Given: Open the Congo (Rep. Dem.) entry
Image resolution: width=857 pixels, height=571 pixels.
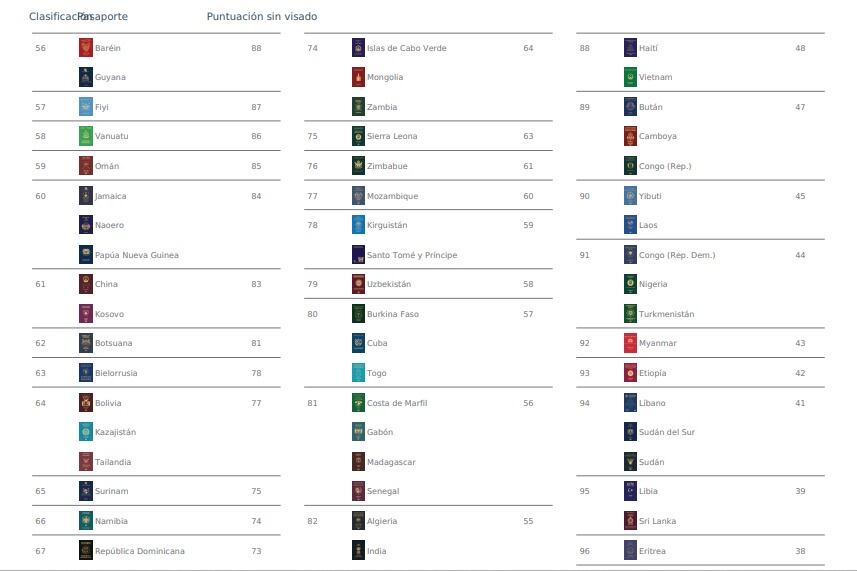Looking at the screenshot, I should [677, 255].
